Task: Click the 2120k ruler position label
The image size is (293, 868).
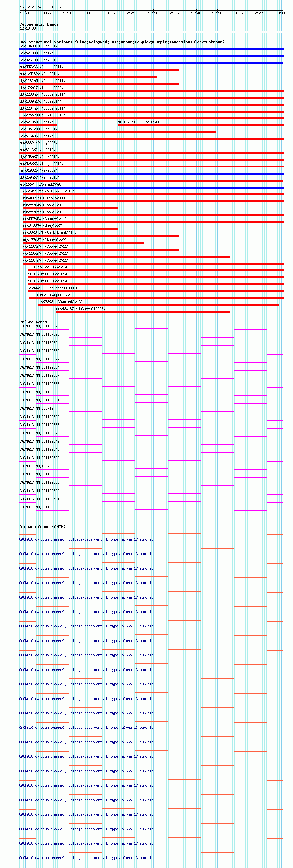Action: 110,13
